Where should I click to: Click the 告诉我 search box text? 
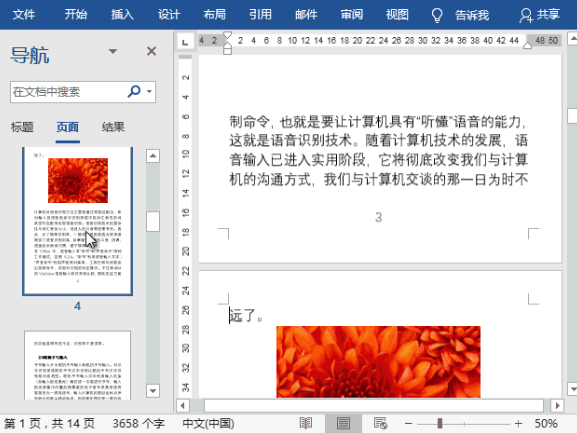(472, 15)
